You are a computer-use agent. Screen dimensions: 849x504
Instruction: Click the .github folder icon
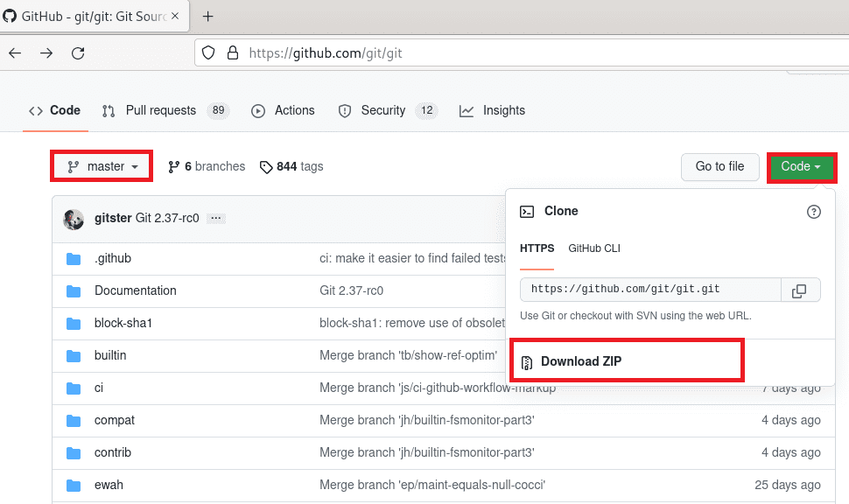pyautogui.click(x=73, y=258)
